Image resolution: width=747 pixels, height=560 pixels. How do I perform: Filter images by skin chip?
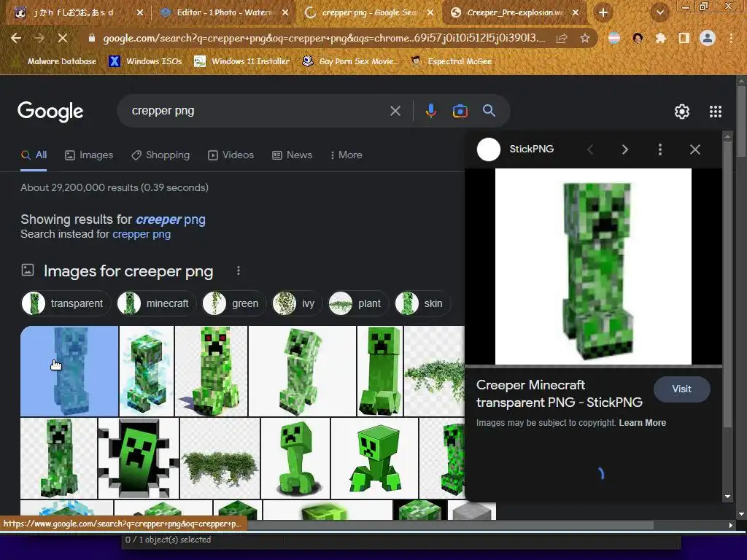[422, 303]
